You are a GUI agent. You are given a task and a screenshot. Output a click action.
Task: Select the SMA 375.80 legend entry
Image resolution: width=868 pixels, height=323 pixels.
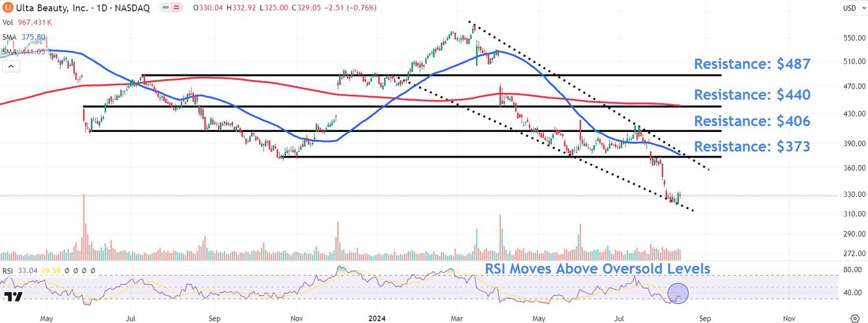(24, 37)
